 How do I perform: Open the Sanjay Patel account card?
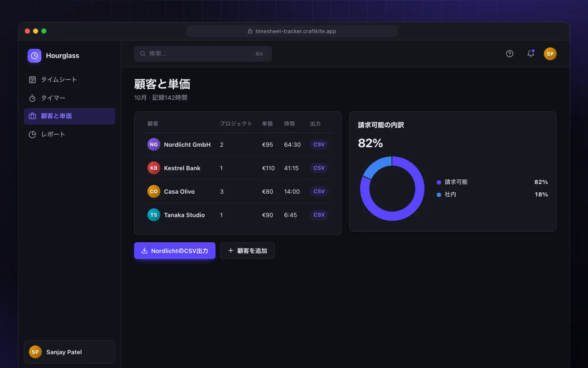tap(69, 352)
